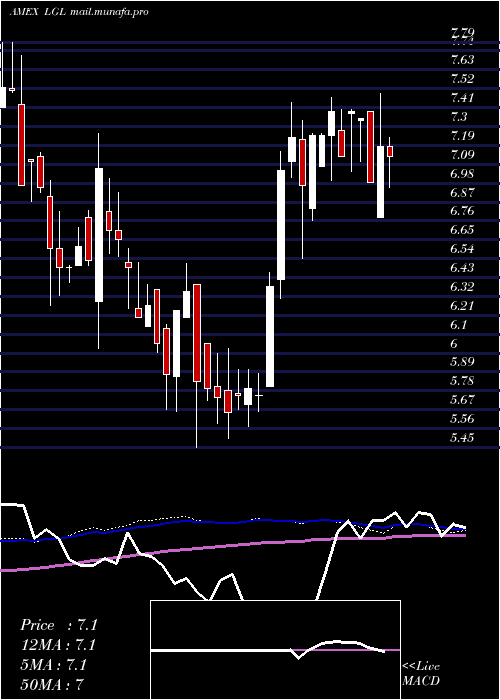Screen dimensions: 500x700
Task: Click the 'Price : 7.1' readout
Action: click(59, 625)
